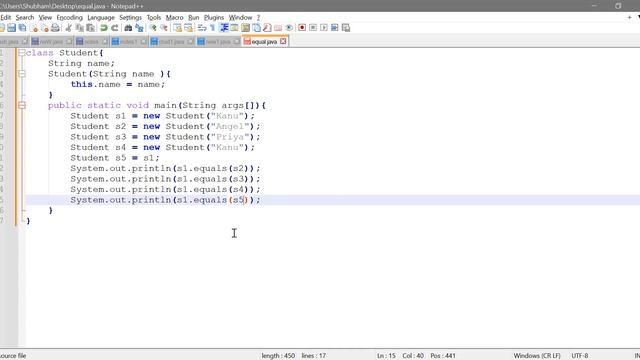Viewport: 640px width, 360px height.
Task: Switch to the new1.java tab
Action: [218, 42]
